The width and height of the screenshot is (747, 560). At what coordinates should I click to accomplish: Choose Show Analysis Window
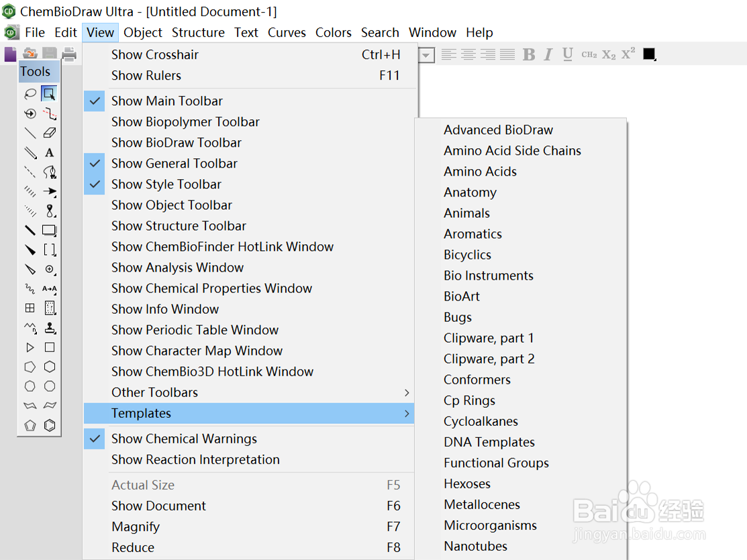point(250,268)
